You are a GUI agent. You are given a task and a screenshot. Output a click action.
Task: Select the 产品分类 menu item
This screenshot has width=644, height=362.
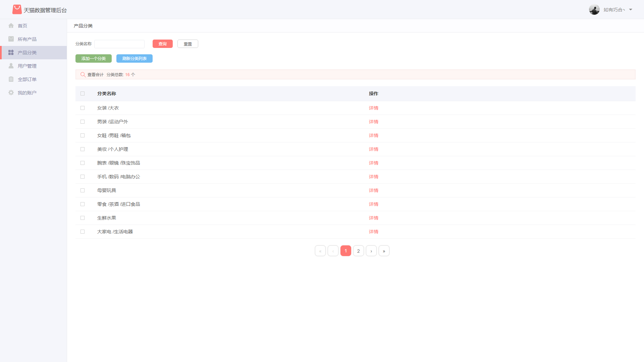tap(34, 53)
